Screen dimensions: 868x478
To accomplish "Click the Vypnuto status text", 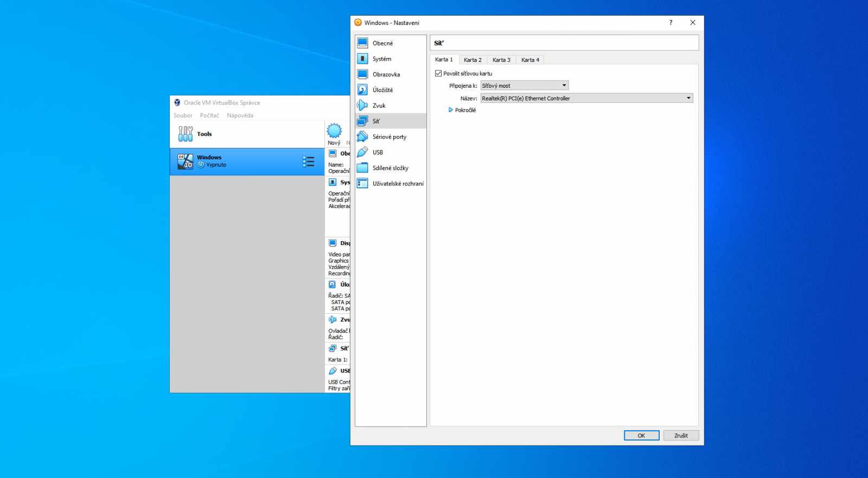I will pyautogui.click(x=216, y=165).
